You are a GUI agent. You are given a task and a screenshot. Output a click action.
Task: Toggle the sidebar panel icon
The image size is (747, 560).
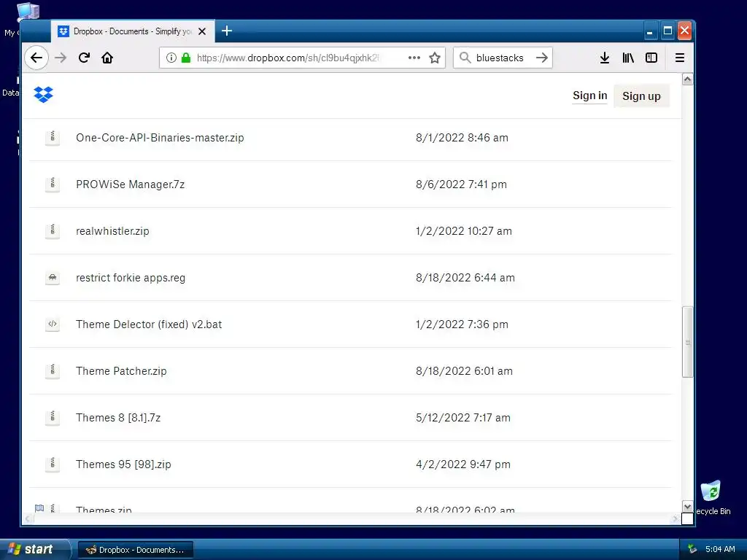click(651, 58)
